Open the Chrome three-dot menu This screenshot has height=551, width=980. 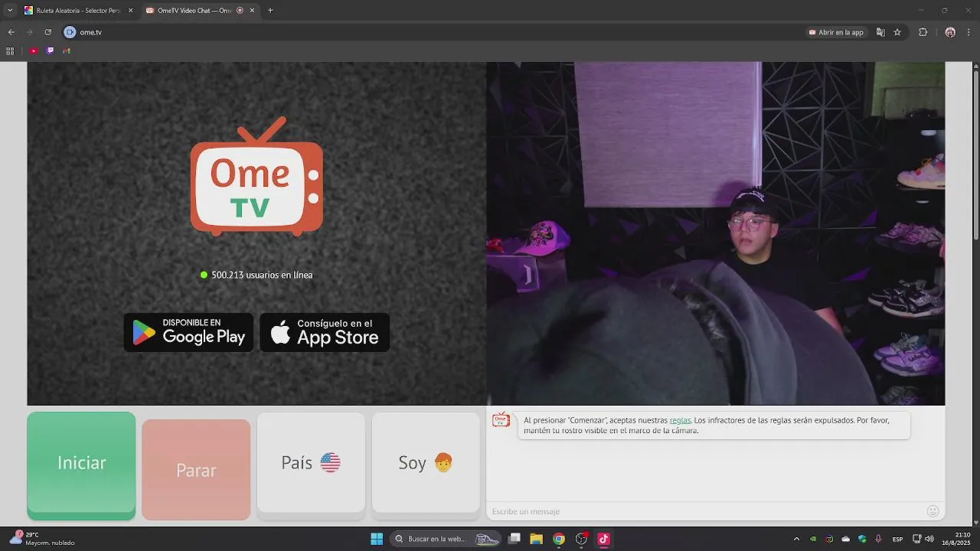tap(969, 32)
